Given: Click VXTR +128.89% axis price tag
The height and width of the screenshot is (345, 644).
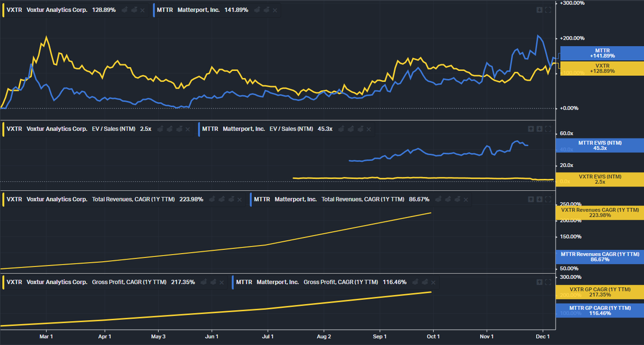Looking at the screenshot, I should coord(602,68).
